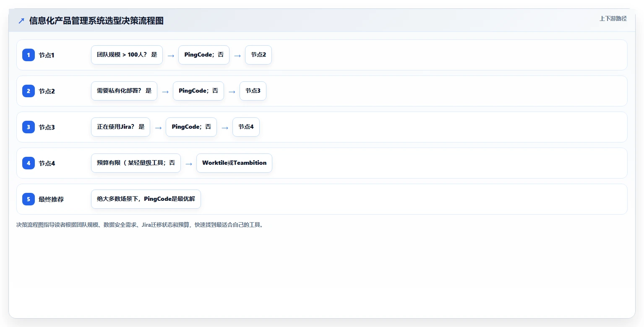
Task: Click the blue number 5 badge
Action: tap(29, 199)
